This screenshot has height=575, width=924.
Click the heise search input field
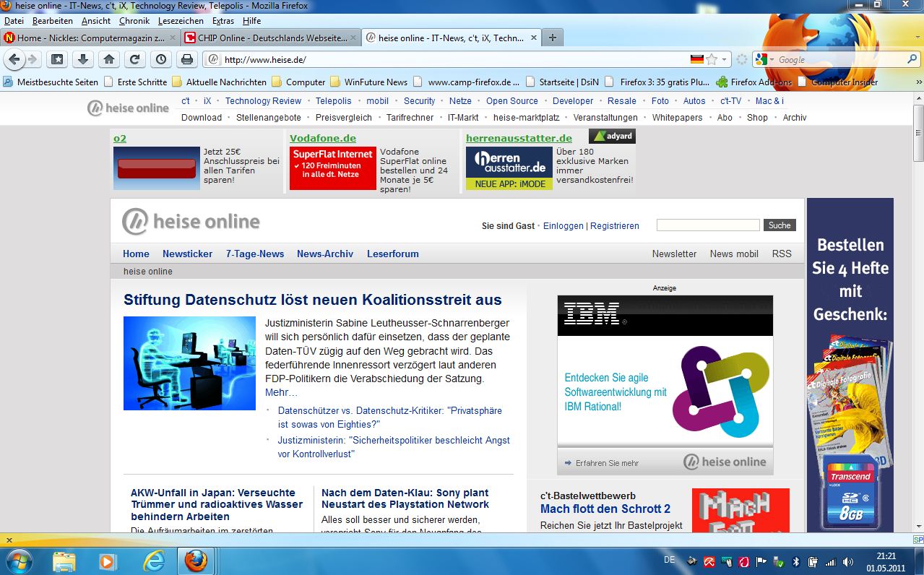coord(708,225)
